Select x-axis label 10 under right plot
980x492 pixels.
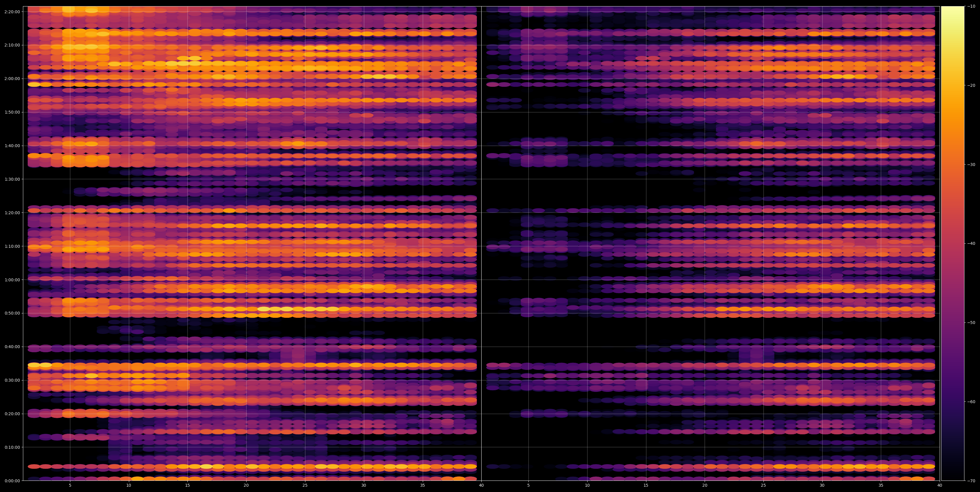click(x=588, y=486)
